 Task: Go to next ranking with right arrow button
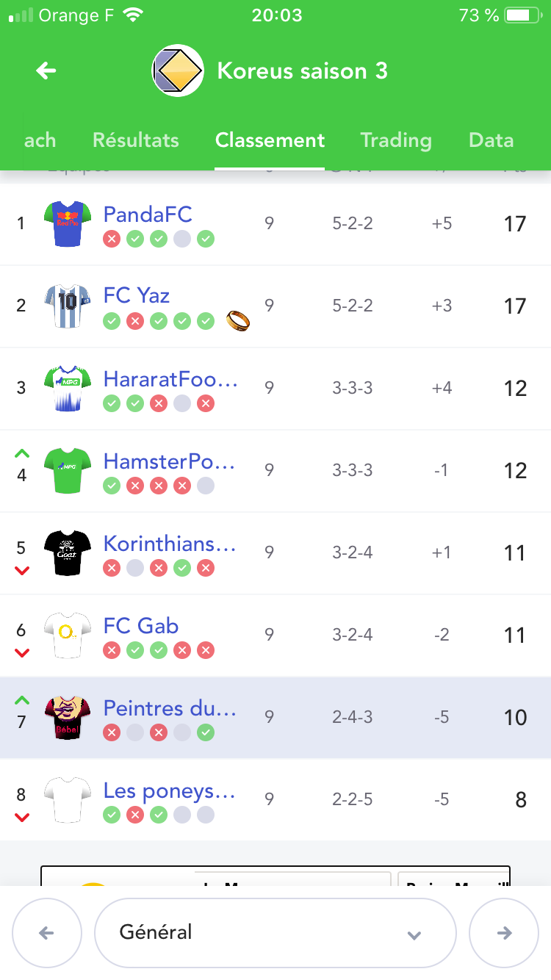coord(504,933)
